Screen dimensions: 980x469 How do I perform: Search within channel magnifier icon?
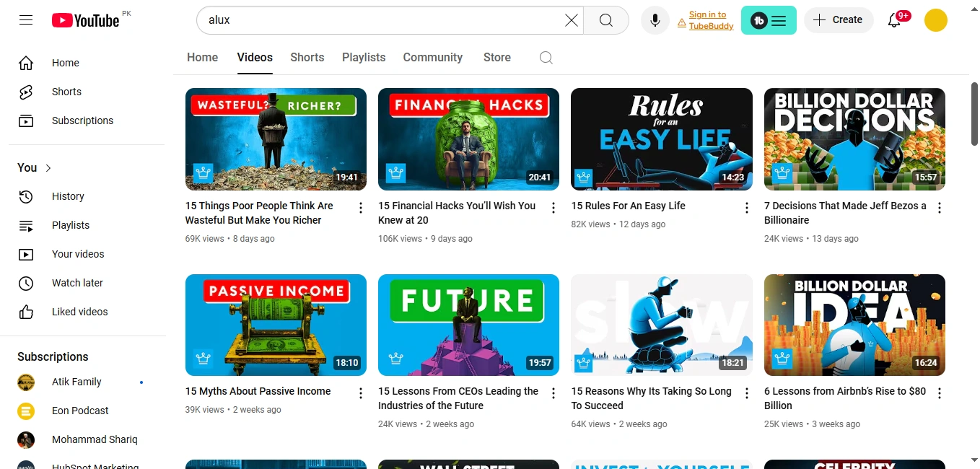click(546, 58)
